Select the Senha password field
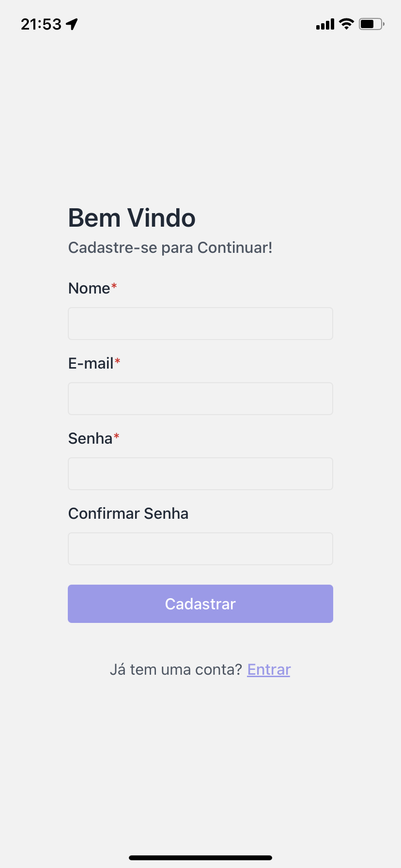The height and width of the screenshot is (868, 401). [200, 474]
